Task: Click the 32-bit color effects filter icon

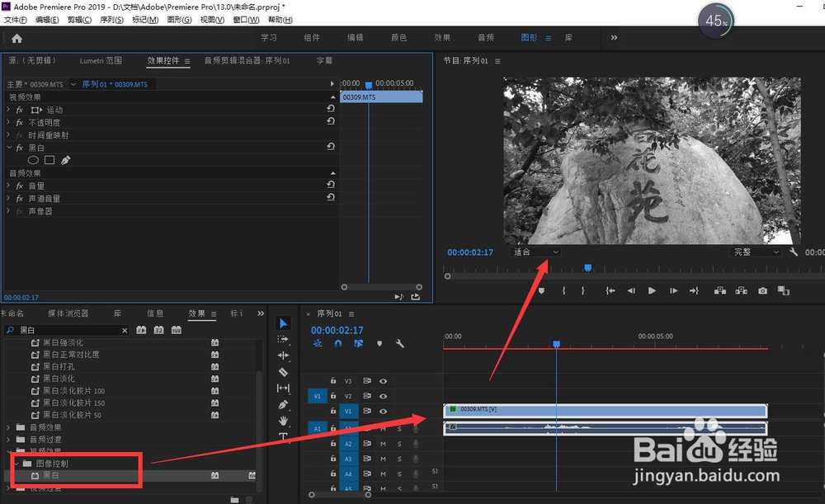Action: pos(159,330)
